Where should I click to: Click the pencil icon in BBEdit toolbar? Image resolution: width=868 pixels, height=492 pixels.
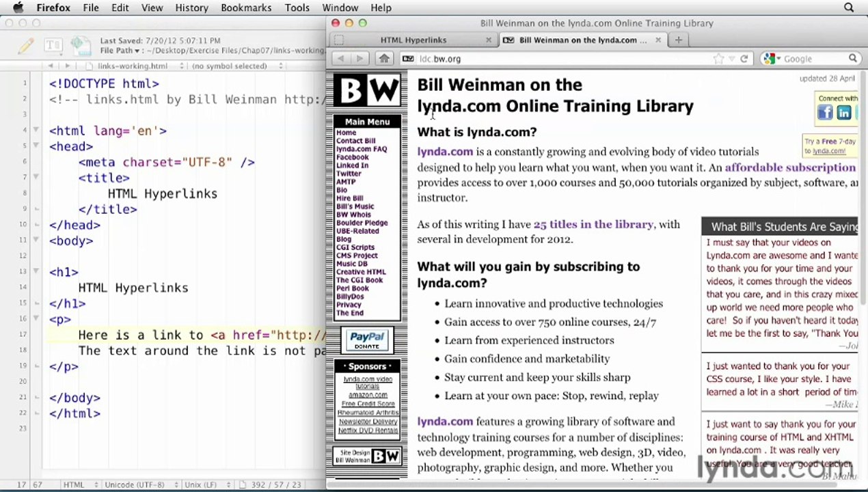[26, 46]
